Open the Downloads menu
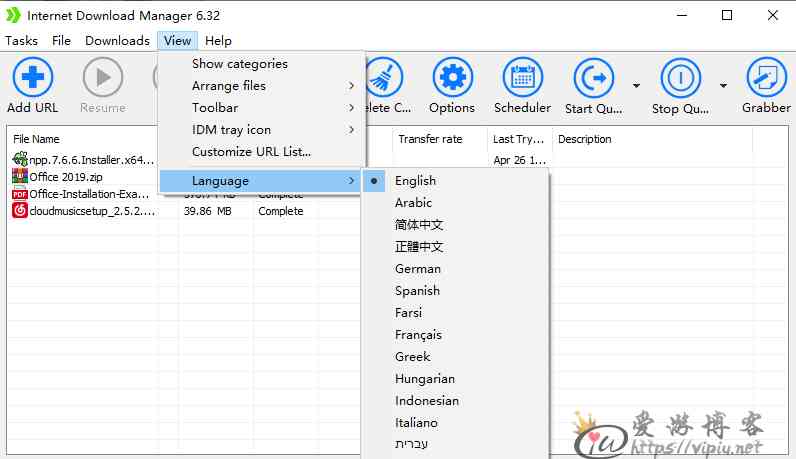This screenshot has height=459, width=796. point(117,41)
